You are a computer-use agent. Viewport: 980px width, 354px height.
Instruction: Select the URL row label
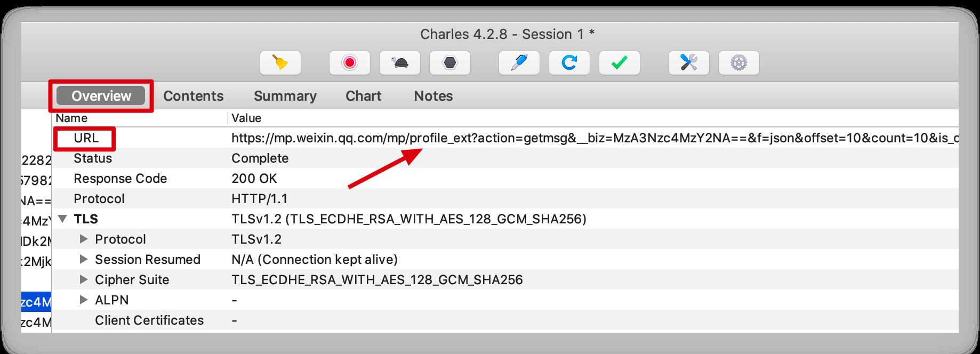click(x=86, y=138)
